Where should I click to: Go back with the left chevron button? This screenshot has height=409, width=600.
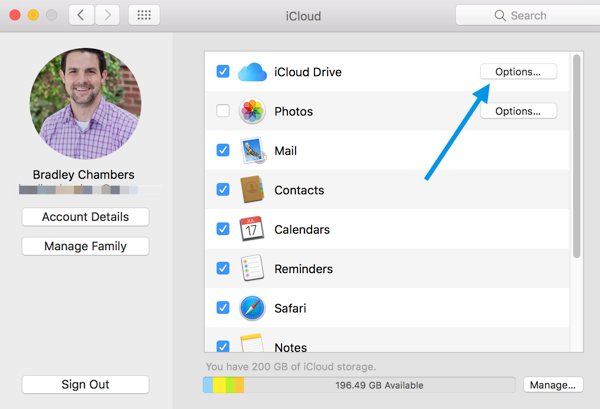pyautogui.click(x=81, y=15)
